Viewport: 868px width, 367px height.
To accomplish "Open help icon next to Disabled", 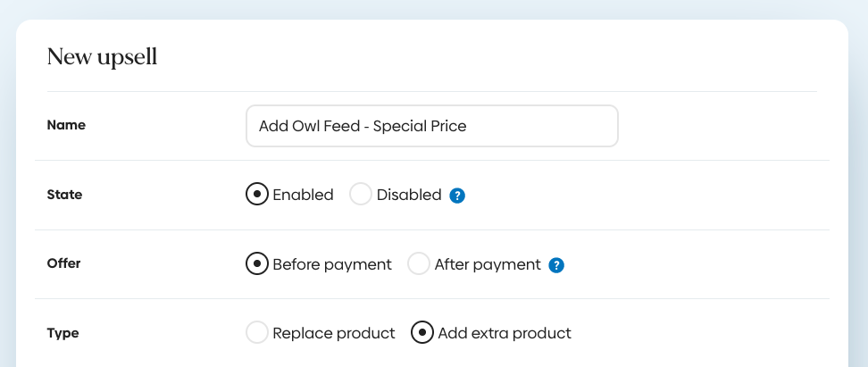I will 457,196.
